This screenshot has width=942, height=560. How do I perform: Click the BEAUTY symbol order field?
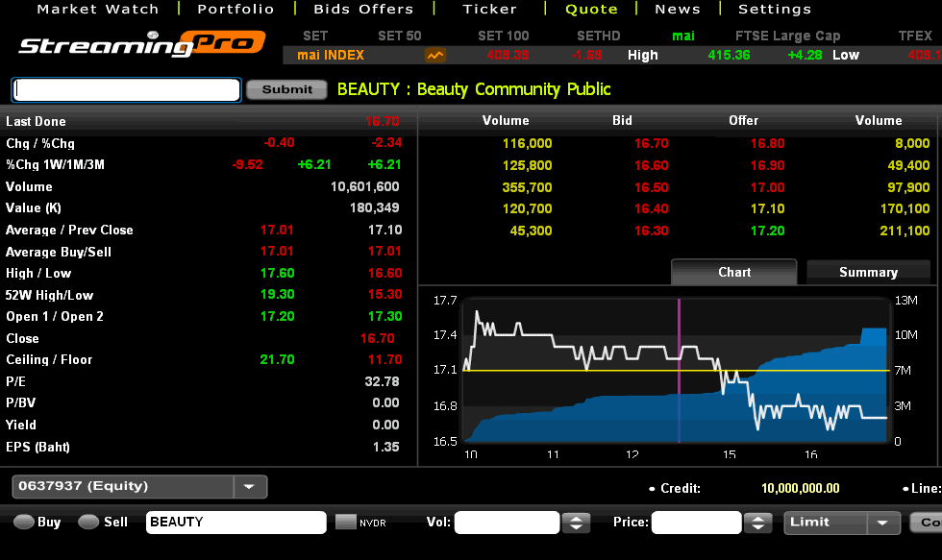pos(236,523)
